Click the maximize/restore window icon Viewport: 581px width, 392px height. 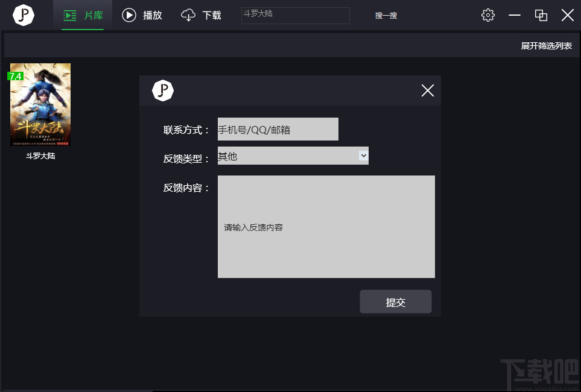541,16
